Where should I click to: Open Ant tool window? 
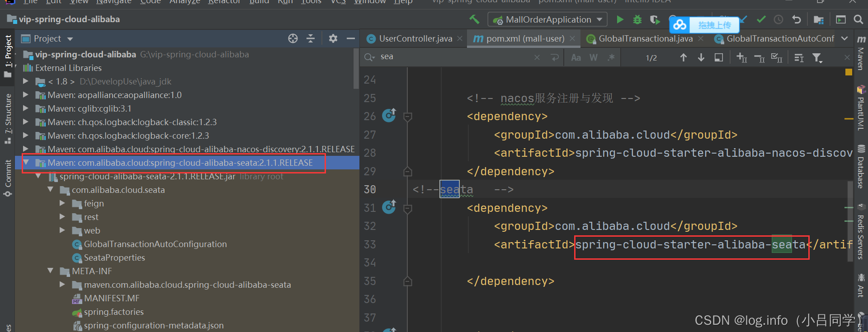[x=861, y=285]
